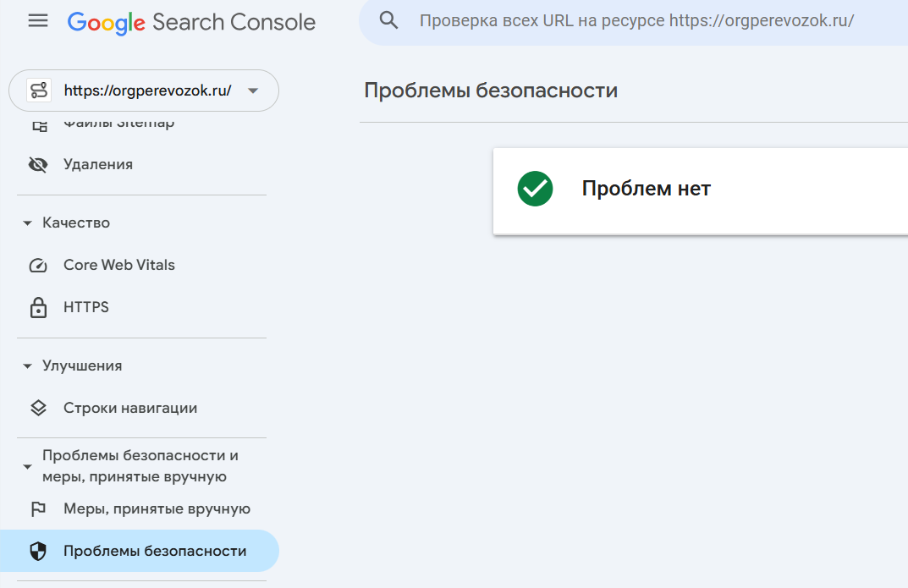Click the property icon beside the site URL
Screen dimensions: 908x588
click(x=38, y=91)
